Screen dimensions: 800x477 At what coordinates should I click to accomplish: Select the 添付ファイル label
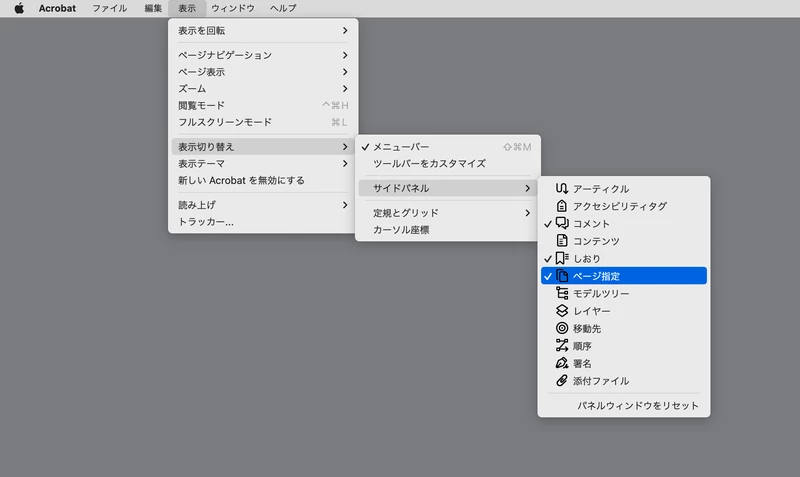tap(601, 381)
